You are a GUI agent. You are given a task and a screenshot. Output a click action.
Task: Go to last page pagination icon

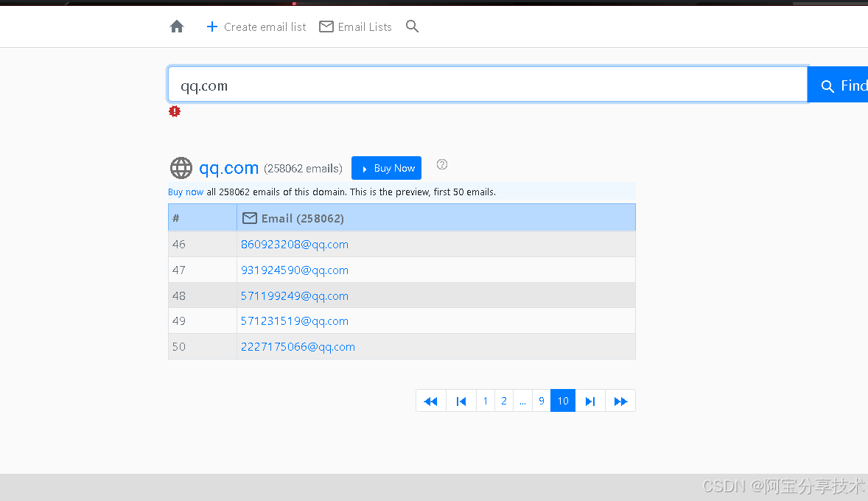pos(590,401)
